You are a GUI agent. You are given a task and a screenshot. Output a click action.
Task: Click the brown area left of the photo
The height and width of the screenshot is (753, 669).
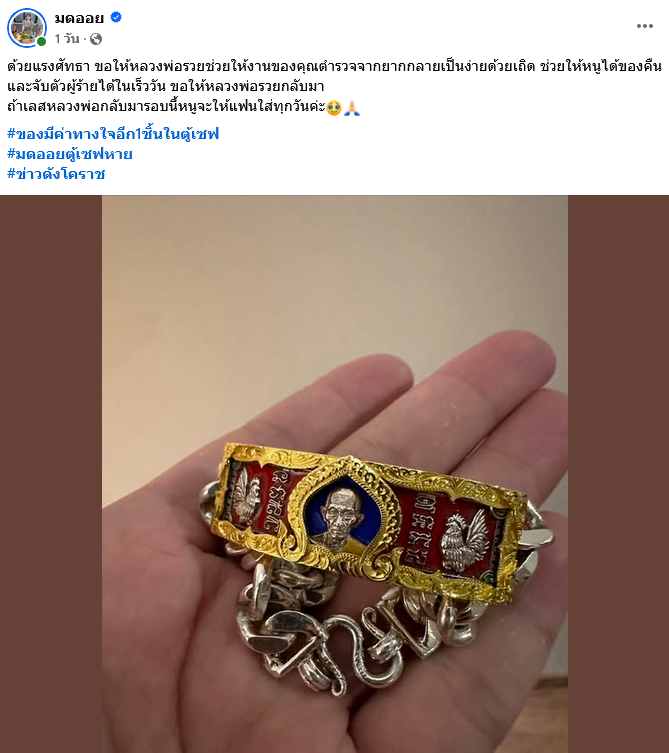point(51,474)
